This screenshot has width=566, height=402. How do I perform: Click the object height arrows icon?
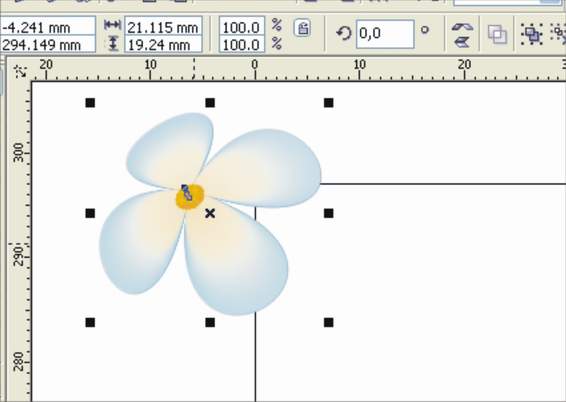[x=113, y=44]
